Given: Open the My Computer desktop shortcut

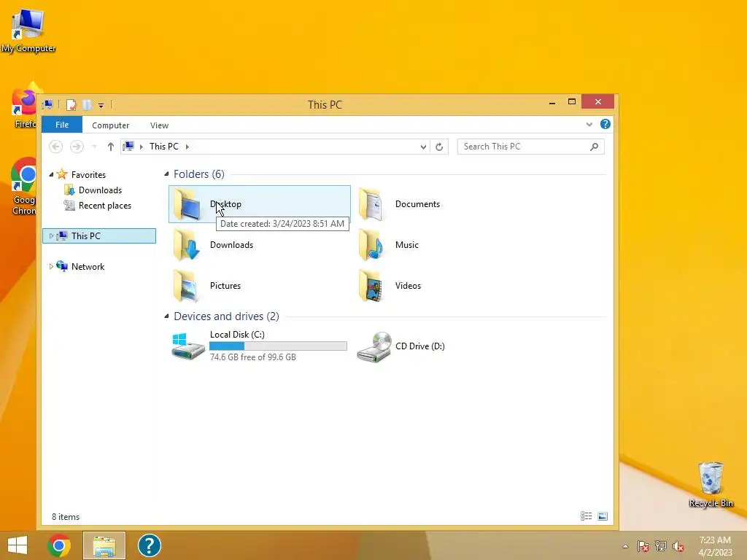Looking at the screenshot, I should coord(28,30).
